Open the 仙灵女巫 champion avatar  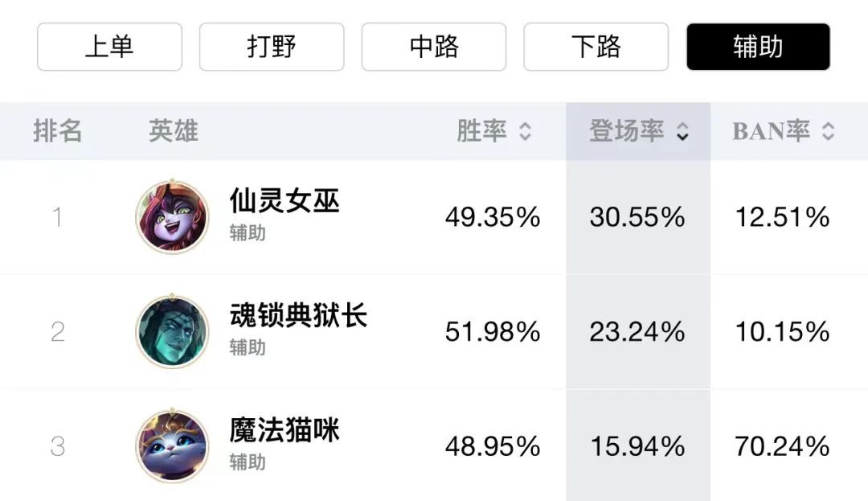172,217
